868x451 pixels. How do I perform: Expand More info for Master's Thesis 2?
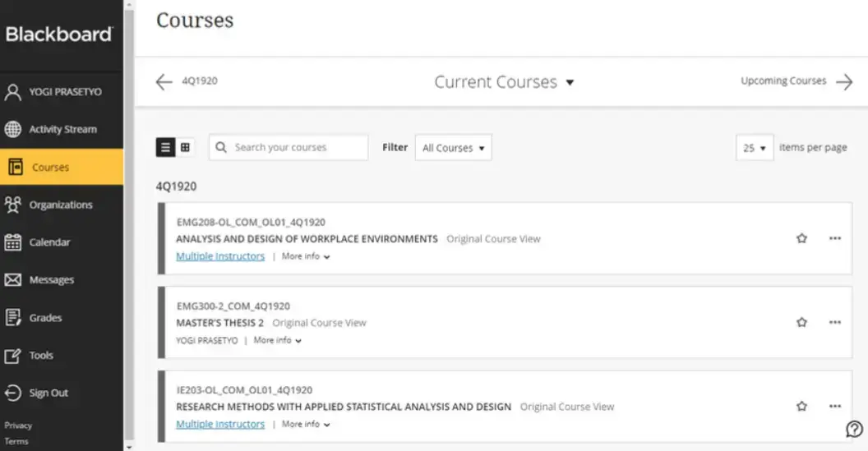277,340
